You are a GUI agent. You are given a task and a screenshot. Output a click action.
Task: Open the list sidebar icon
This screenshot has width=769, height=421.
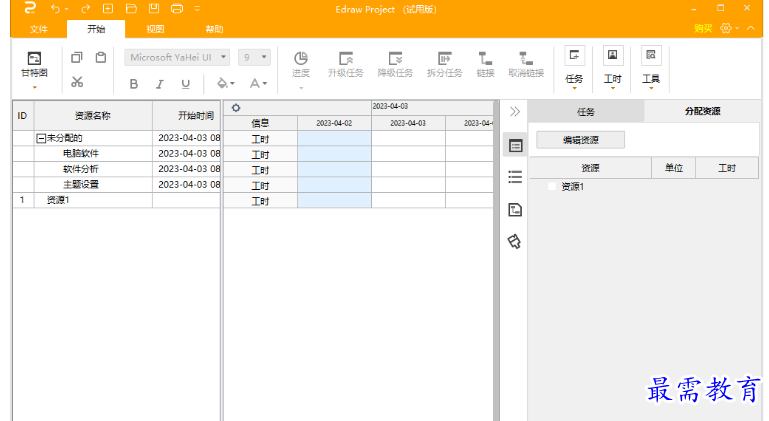(x=515, y=177)
